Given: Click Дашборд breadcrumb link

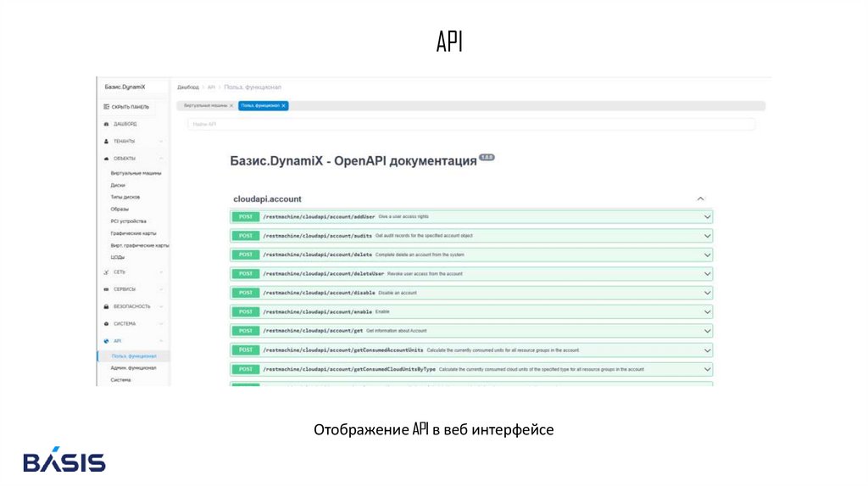Looking at the screenshot, I should (x=187, y=87).
